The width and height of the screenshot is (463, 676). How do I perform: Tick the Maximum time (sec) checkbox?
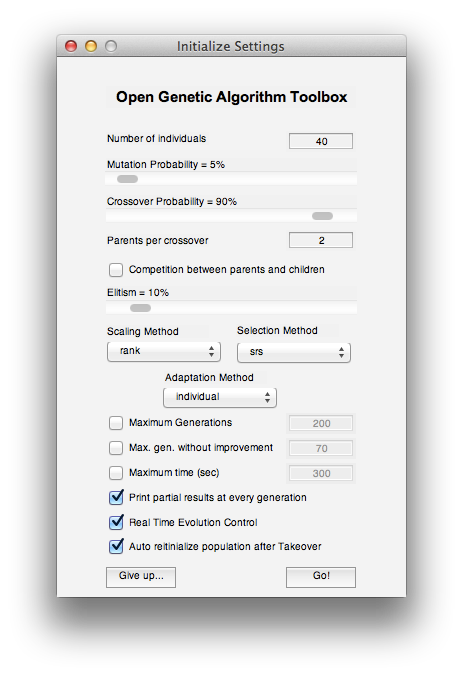click(x=116, y=473)
